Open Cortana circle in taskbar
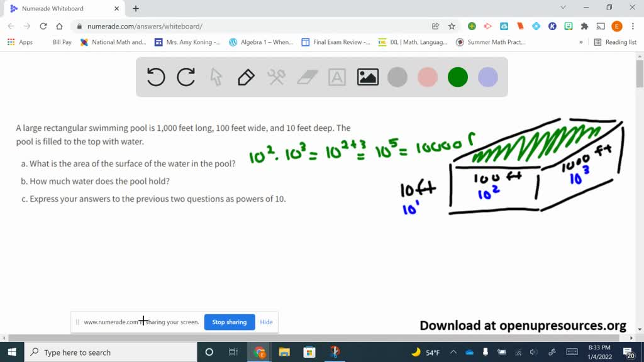The height and width of the screenshot is (362, 644). tap(209, 352)
